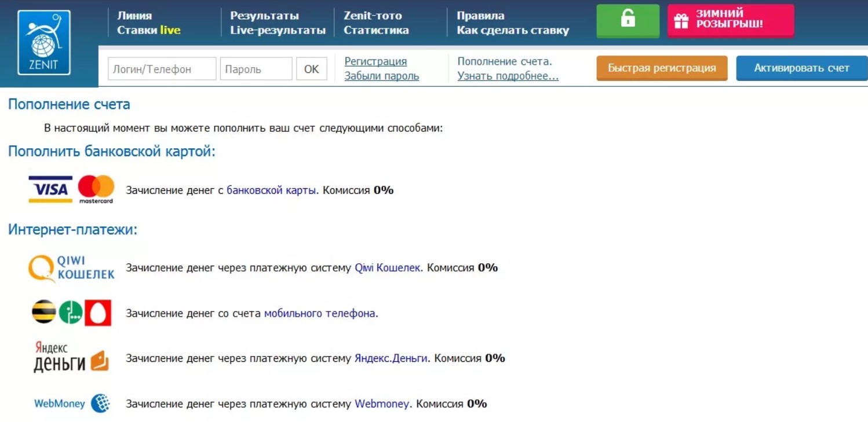Click the MTS red egg icon
The width and height of the screenshot is (868, 422).
(97, 313)
